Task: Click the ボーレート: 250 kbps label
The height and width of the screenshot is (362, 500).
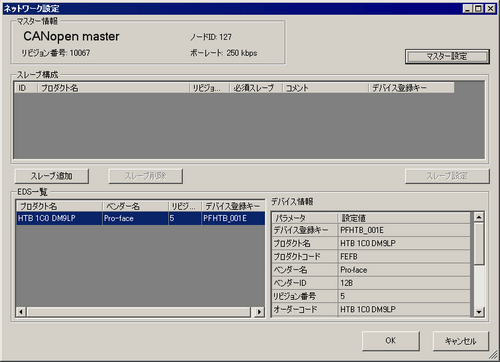Action: pos(224,53)
